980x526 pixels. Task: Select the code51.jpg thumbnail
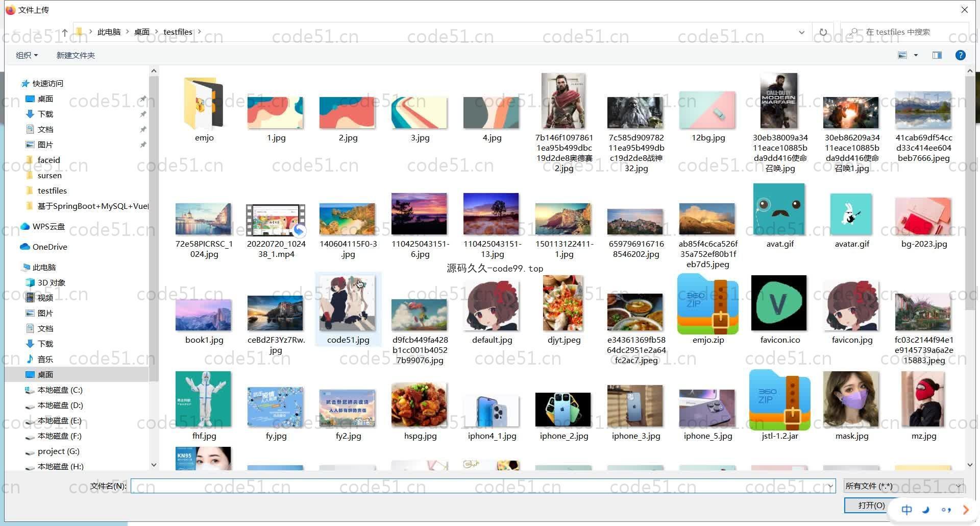tap(348, 304)
